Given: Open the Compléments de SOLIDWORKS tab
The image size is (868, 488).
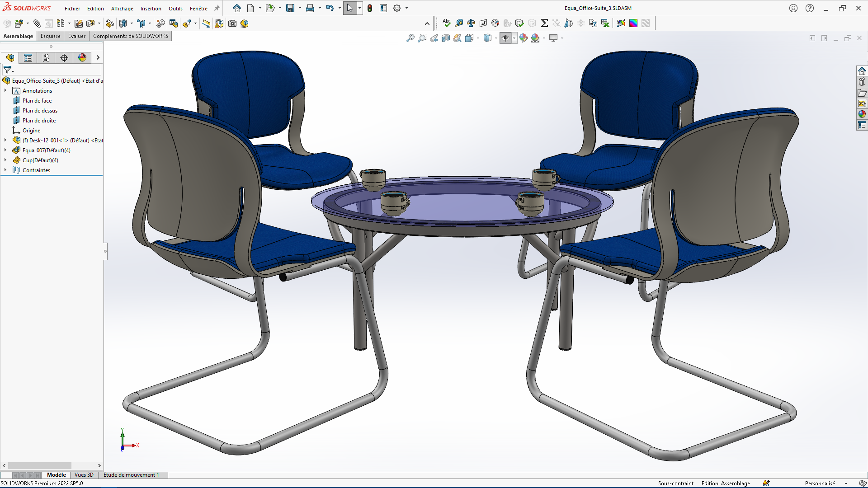Looking at the screenshot, I should click(131, 36).
